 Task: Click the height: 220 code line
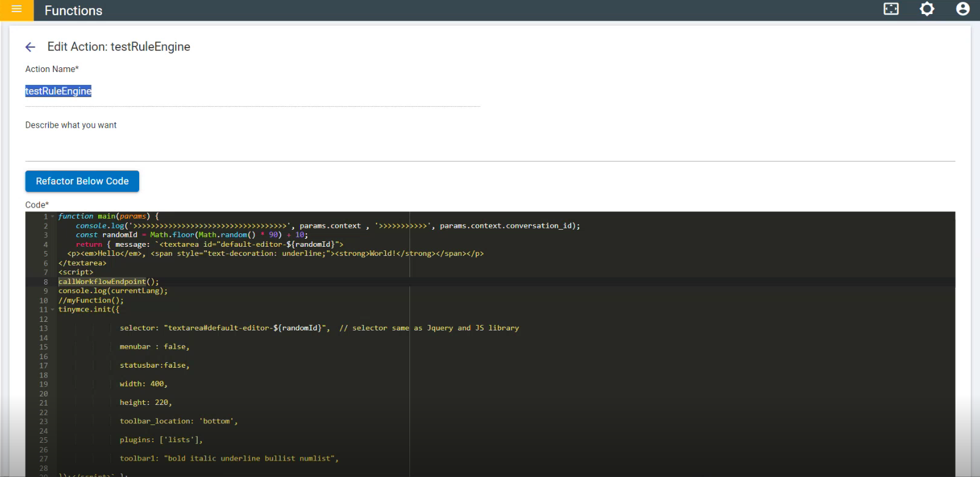(x=146, y=402)
